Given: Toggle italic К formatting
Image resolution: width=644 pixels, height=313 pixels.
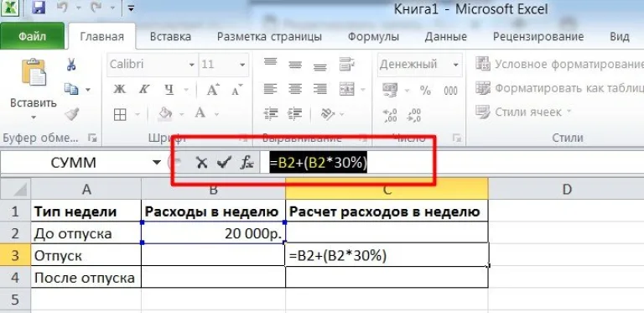Looking at the screenshot, I should coord(143,89).
